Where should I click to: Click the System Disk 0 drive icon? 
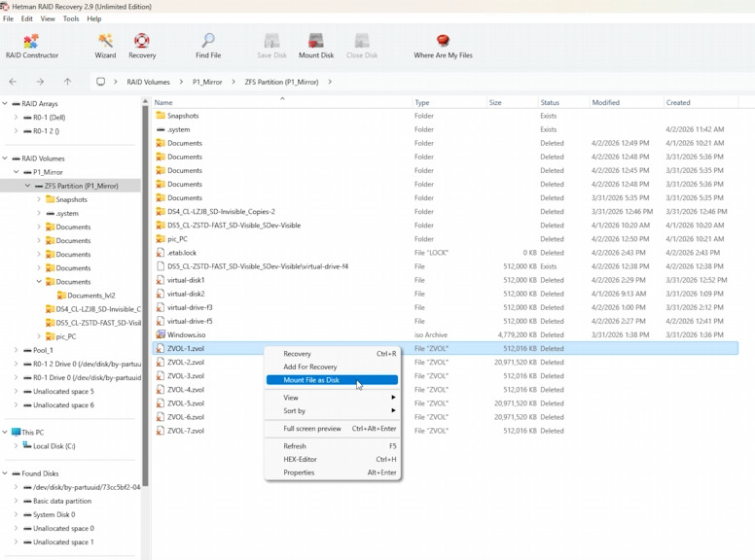click(28, 514)
